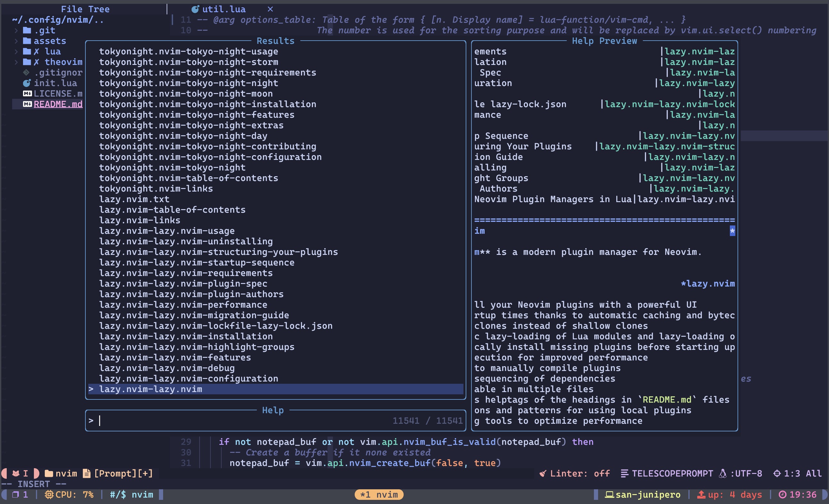Select tokyonight.nvim-tokyo-night-day result

click(183, 136)
